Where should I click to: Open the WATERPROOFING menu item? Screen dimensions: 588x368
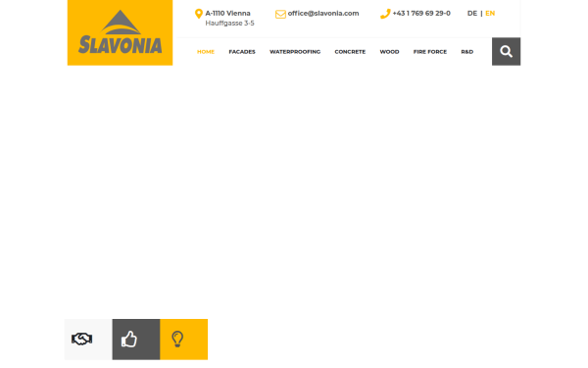tap(295, 52)
